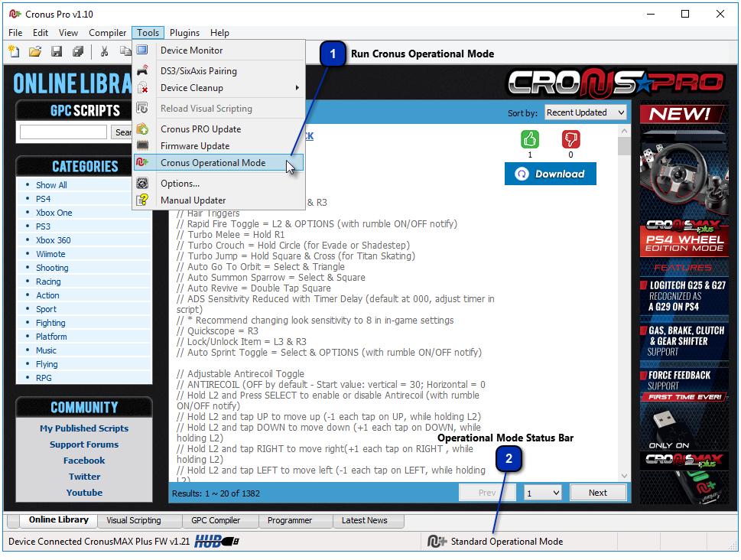Image resolution: width=741 pixels, height=560 pixels.
Task: Select the Online Library tab
Action: click(x=59, y=519)
